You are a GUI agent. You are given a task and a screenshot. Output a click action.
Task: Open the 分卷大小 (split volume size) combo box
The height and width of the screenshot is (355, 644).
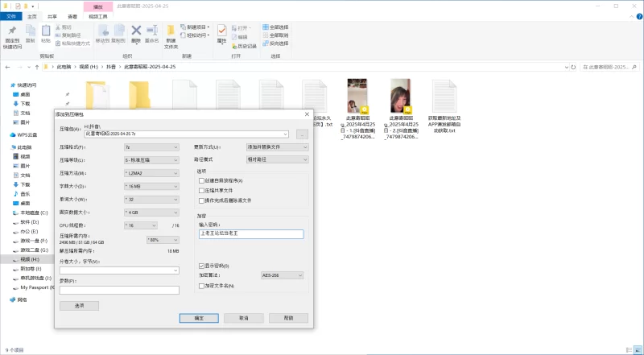pos(119,270)
